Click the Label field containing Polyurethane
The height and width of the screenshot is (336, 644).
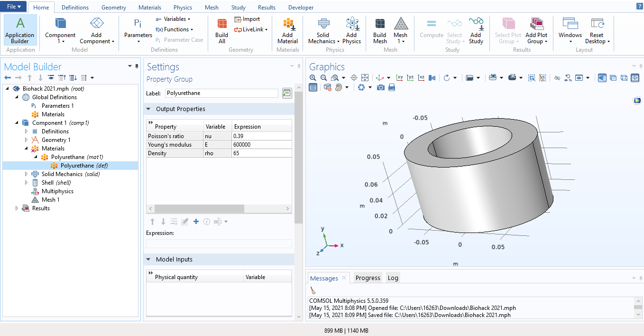coord(221,93)
